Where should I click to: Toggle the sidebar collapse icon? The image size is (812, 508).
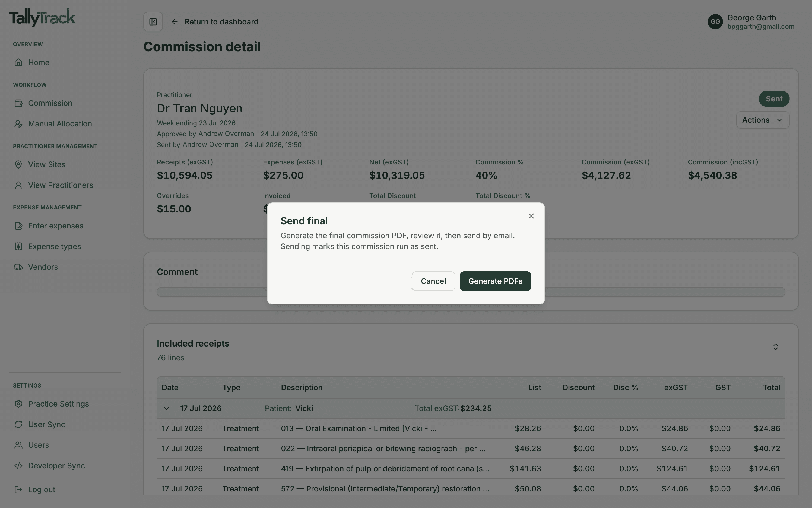tap(153, 22)
